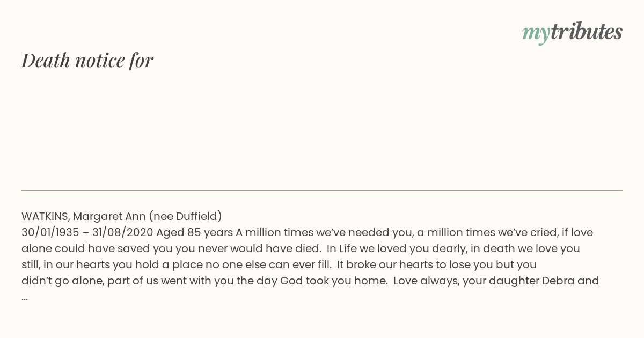This screenshot has width=644, height=338.
Task: Click the trailing ellipsis under the notice
Action: pos(25,299)
